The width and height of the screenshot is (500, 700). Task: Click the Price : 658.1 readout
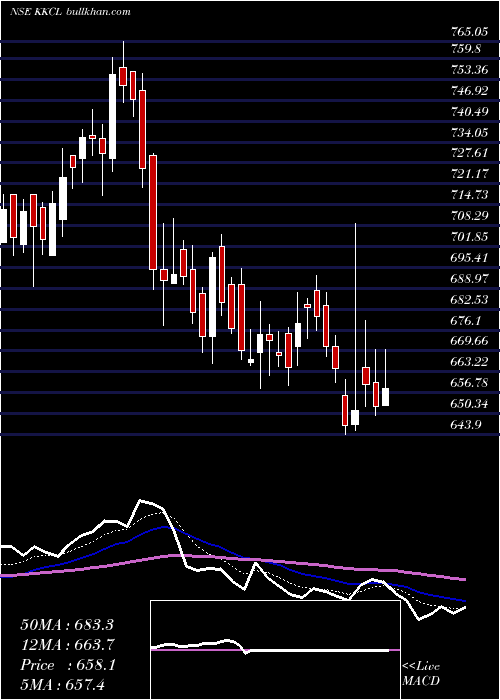click(x=67, y=664)
